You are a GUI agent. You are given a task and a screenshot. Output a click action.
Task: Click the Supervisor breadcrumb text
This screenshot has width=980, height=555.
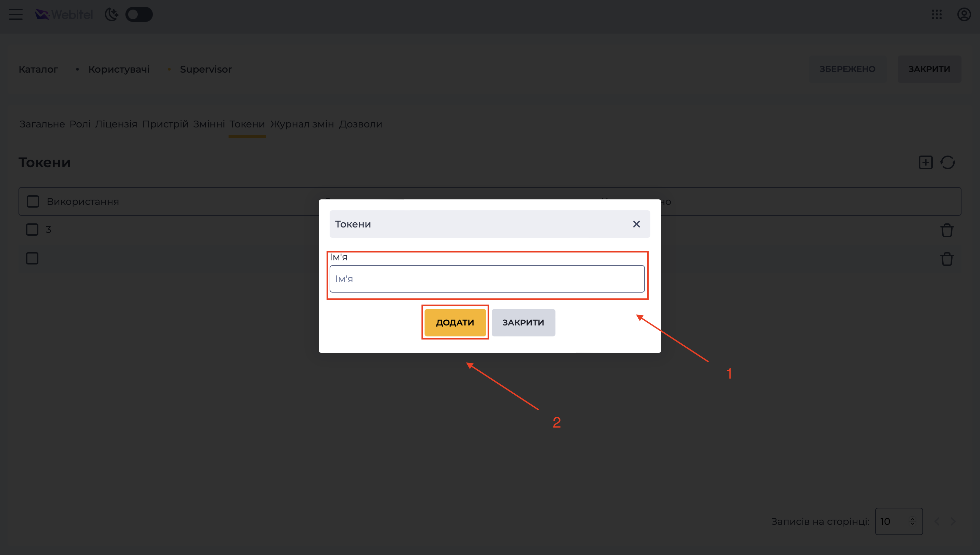coord(206,69)
